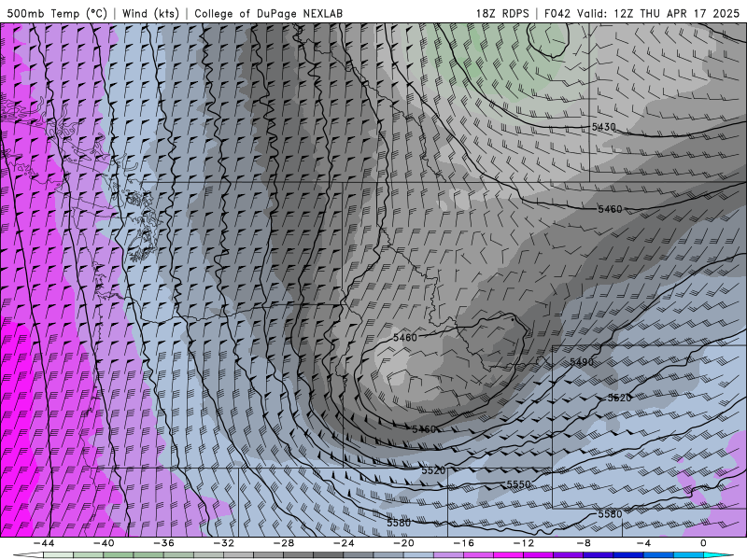Select the -32 temperature scale value
Image resolution: width=747 pixels, height=560 pixels.
tap(224, 543)
